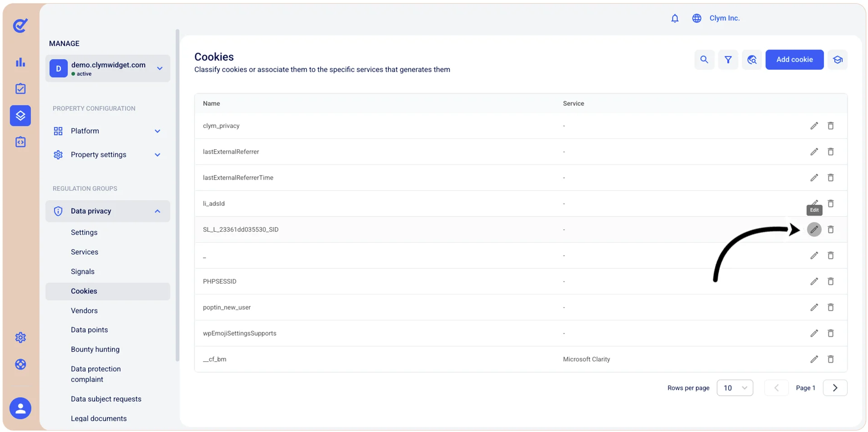The width and height of the screenshot is (868, 432).
Task: Open the support lifebuoy icon
Action: pos(20,364)
